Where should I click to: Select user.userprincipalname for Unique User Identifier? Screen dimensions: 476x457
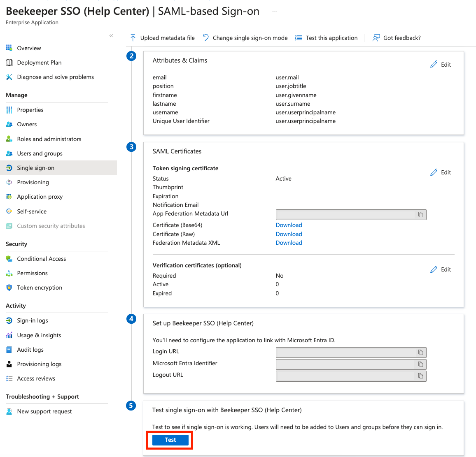[306, 121]
